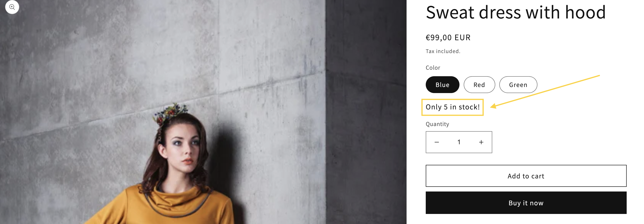Focus the quantity number input field

[x=459, y=142]
